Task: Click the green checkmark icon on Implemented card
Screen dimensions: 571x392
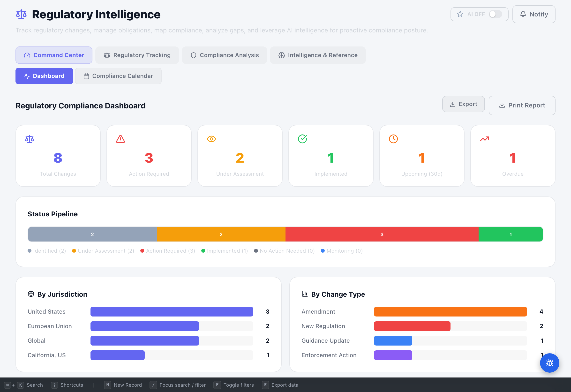Action: tap(302, 139)
